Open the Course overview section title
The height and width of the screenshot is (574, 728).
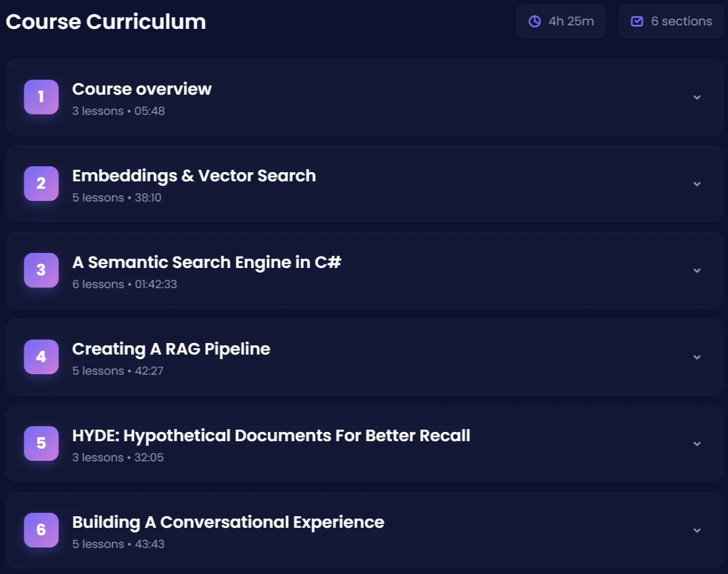[142, 89]
